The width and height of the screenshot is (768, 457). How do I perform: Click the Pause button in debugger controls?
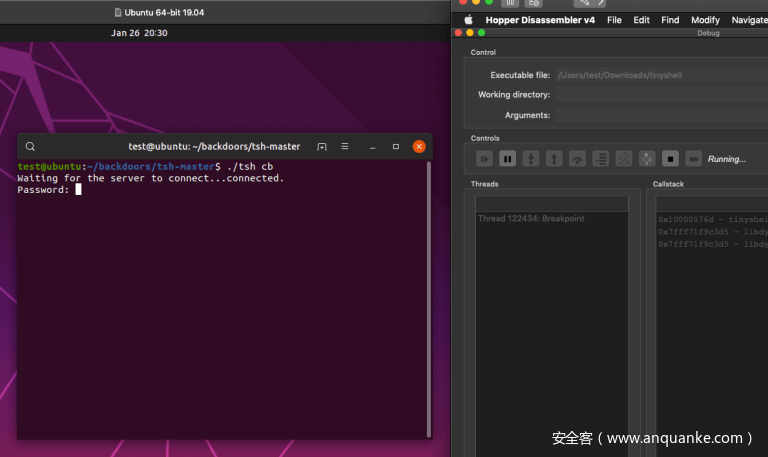click(x=508, y=159)
